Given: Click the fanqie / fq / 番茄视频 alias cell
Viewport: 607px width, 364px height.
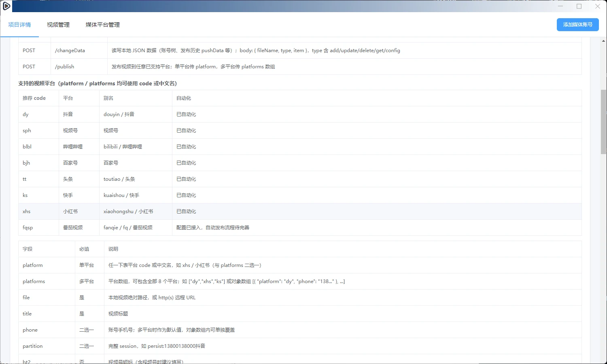Looking at the screenshot, I should pyautogui.click(x=136, y=228).
